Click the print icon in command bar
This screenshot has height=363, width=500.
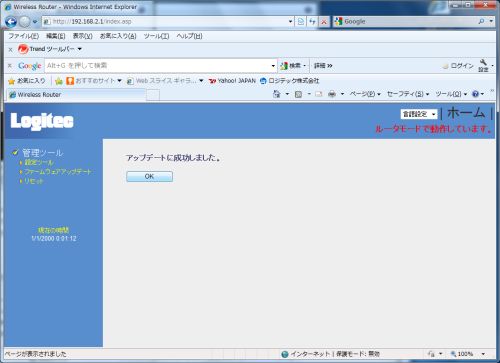click(332, 94)
